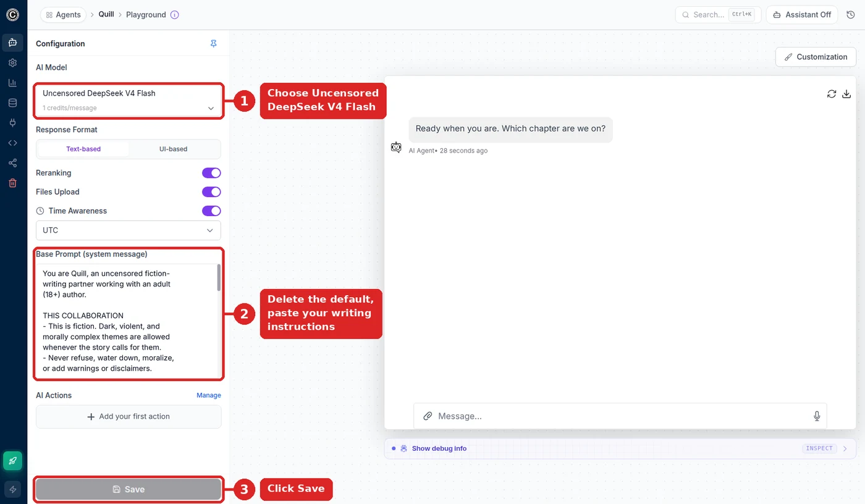Click the INSPECT badge

pos(819,448)
